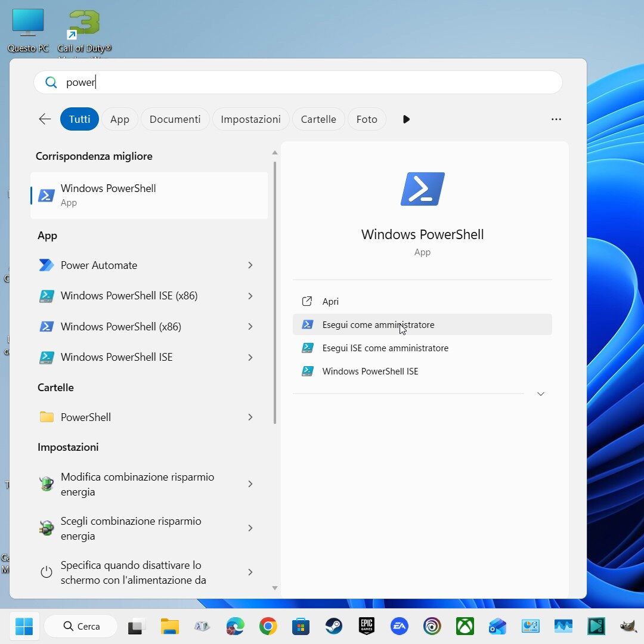The width and height of the screenshot is (644, 644).
Task: Click the magnifier icon in the search box
Action: click(51, 82)
